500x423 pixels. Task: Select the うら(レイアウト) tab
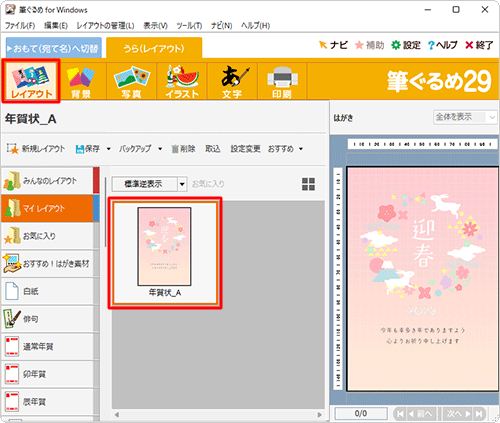coord(154,49)
